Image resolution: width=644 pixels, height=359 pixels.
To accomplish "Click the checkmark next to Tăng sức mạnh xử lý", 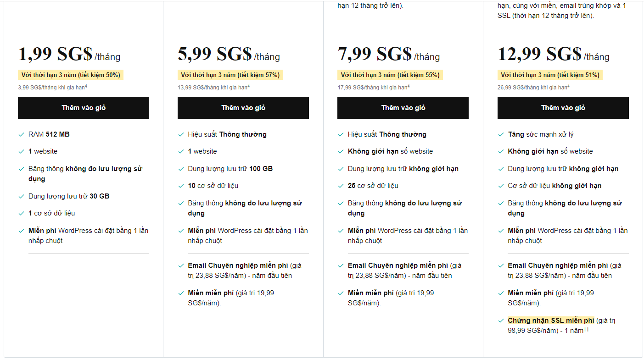I will click(x=501, y=134).
